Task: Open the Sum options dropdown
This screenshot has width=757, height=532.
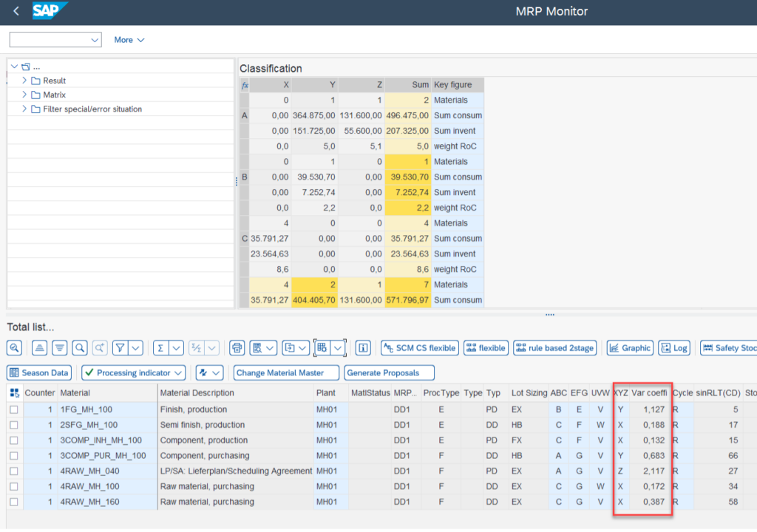Action: click(177, 347)
